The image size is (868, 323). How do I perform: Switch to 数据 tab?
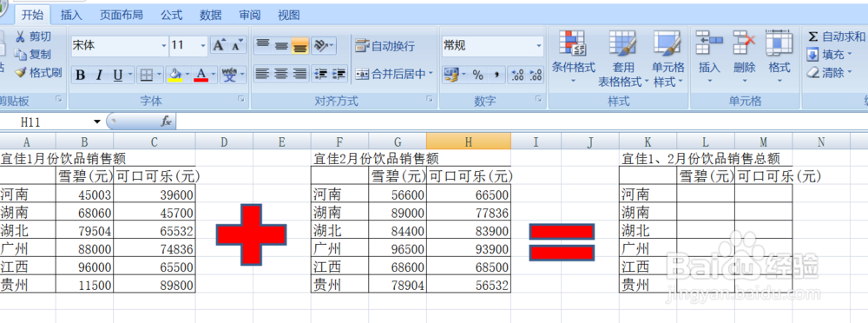[x=211, y=15]
